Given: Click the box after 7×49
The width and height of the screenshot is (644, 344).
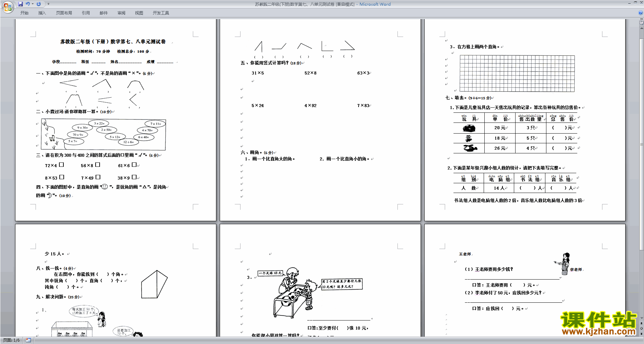Looking at the screenshot, I should [98, 177].
